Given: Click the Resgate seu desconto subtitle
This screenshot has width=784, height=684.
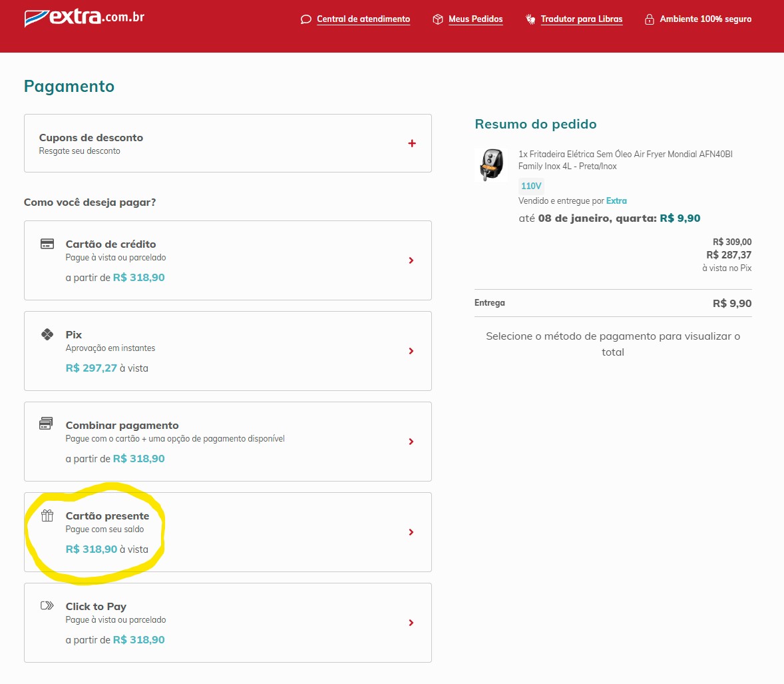Looking at the screenshot, I should [79, 151].
